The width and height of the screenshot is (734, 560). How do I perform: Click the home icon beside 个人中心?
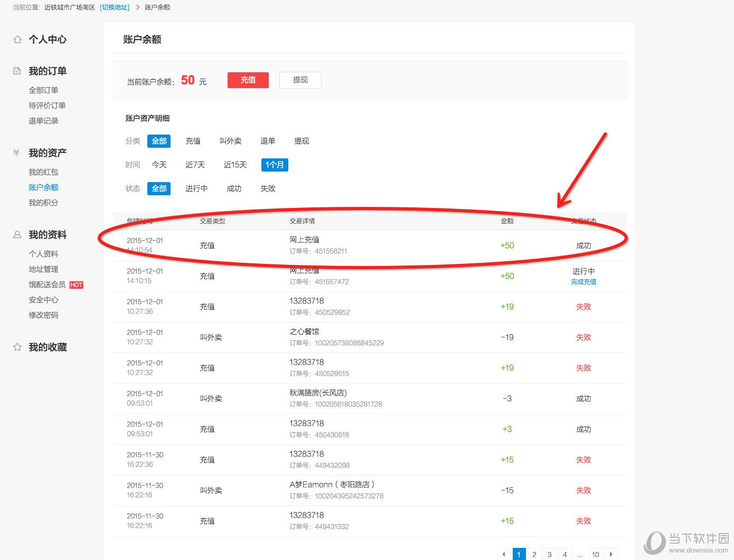tap(17, 39)
